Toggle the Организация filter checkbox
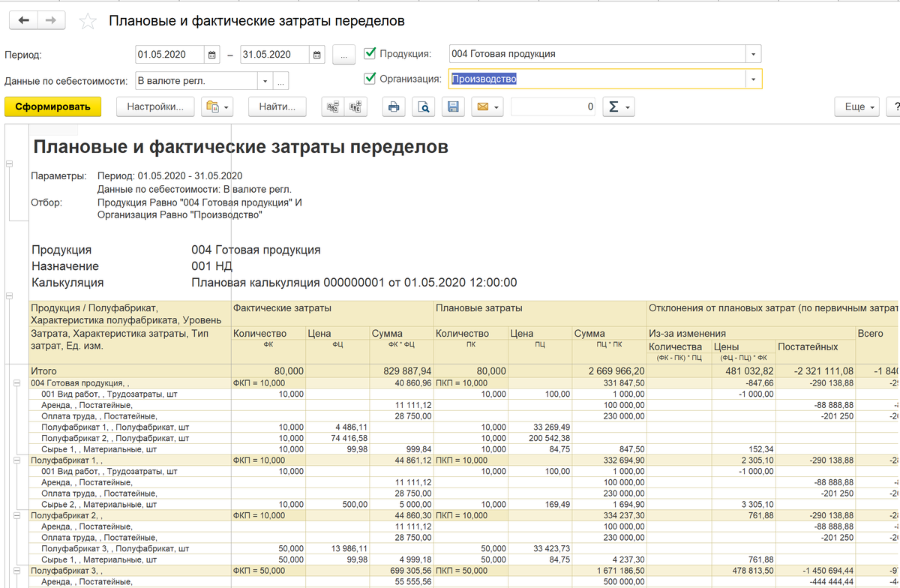The width and height of the screenshot is (900, 588). pos(369,79)
